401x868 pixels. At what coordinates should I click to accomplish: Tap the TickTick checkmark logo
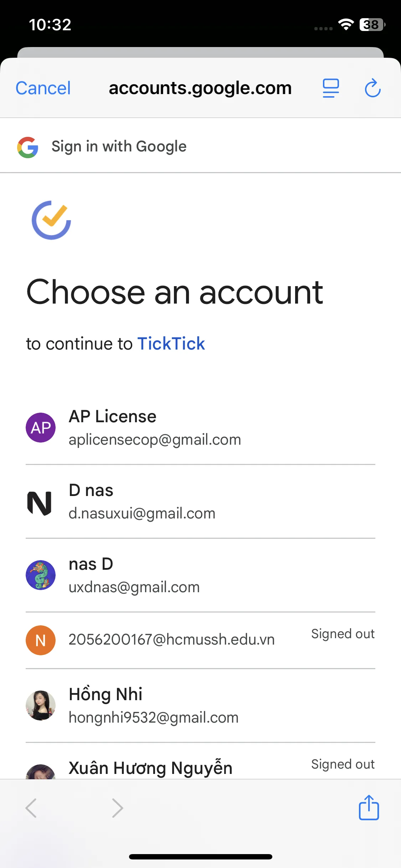pyautogui.click(x=51, y=220)
